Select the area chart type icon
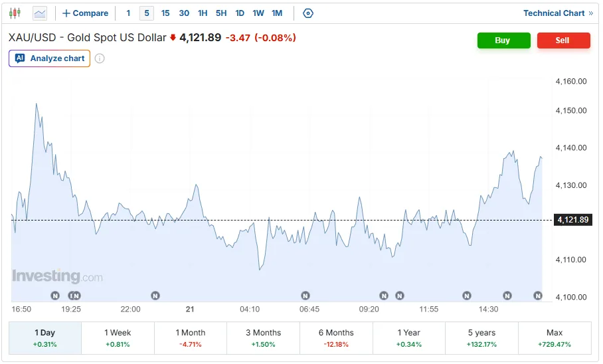 pyautogui.click(x=40, y=13)
